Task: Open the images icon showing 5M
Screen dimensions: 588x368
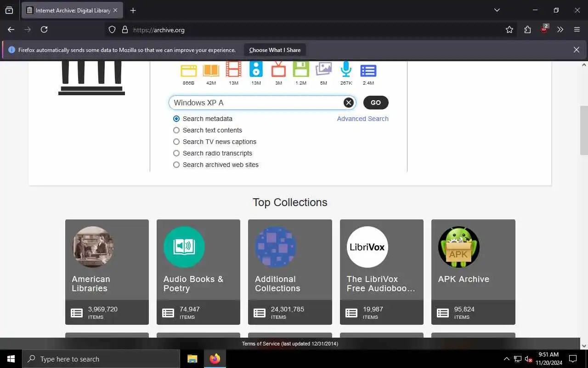Action: [323, 69]
